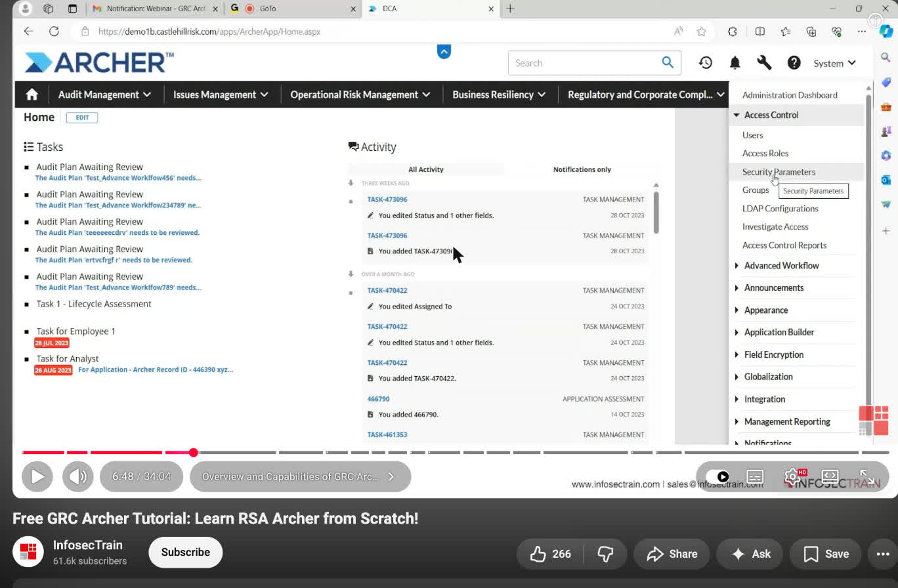The height and width of the screenshot is (588, 898).
Task: Open the Issues Management menu
Action: click(221, 94)
